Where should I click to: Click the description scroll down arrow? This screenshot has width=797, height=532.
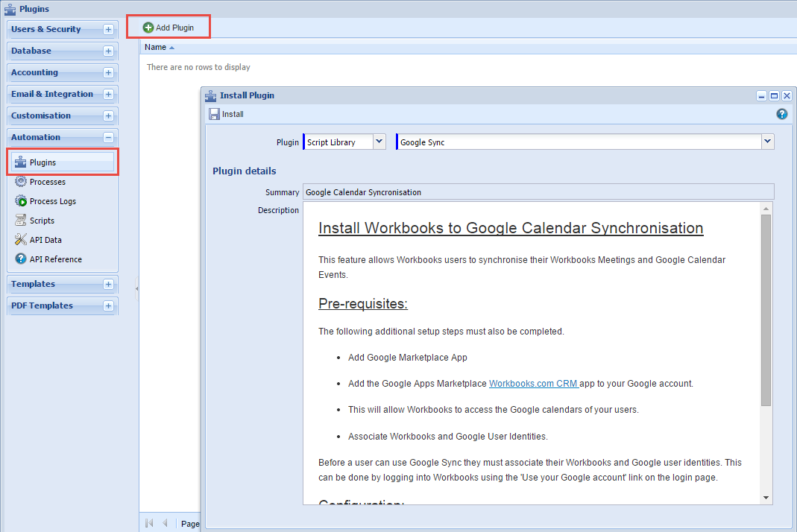point(766,498)
